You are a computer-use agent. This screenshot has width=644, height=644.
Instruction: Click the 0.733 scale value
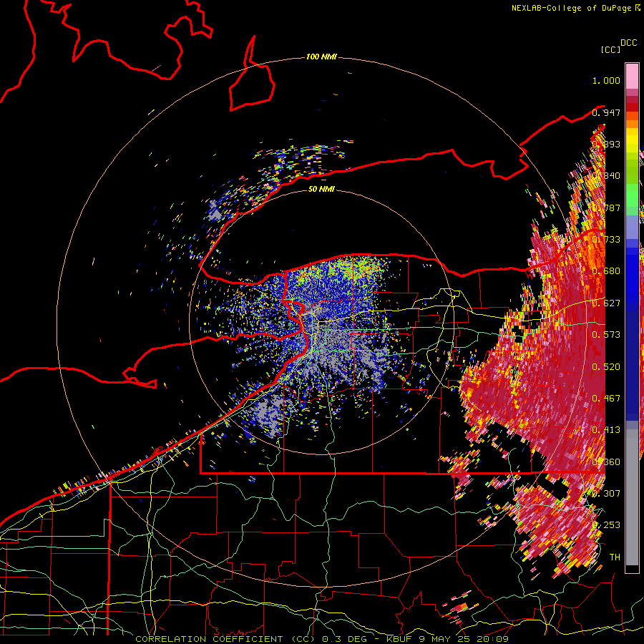click(606, 240)
